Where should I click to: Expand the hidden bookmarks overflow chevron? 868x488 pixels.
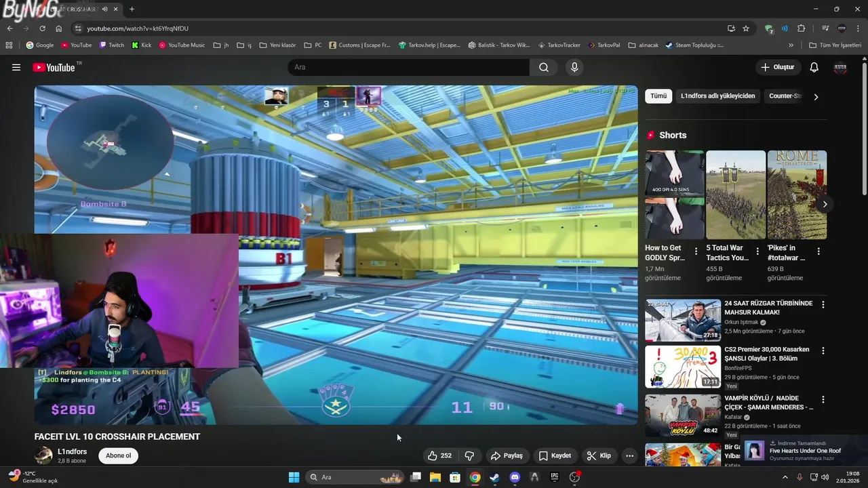click(791, 45)
